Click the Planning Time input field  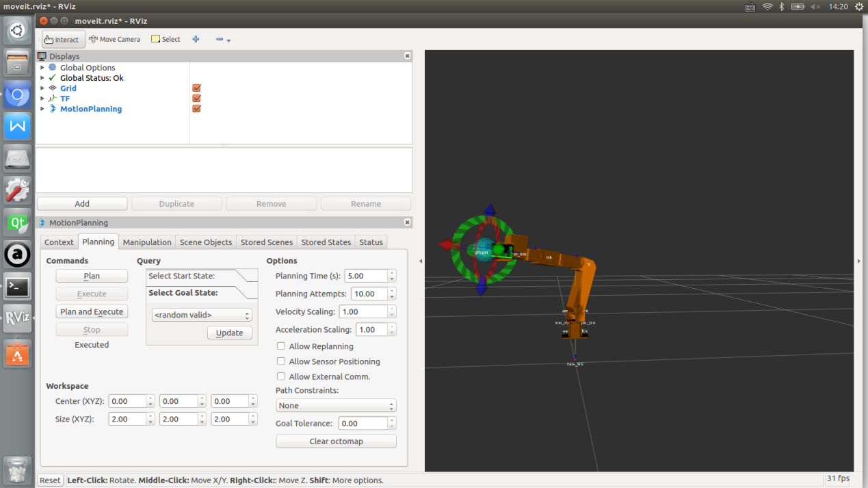click(365, 276)
